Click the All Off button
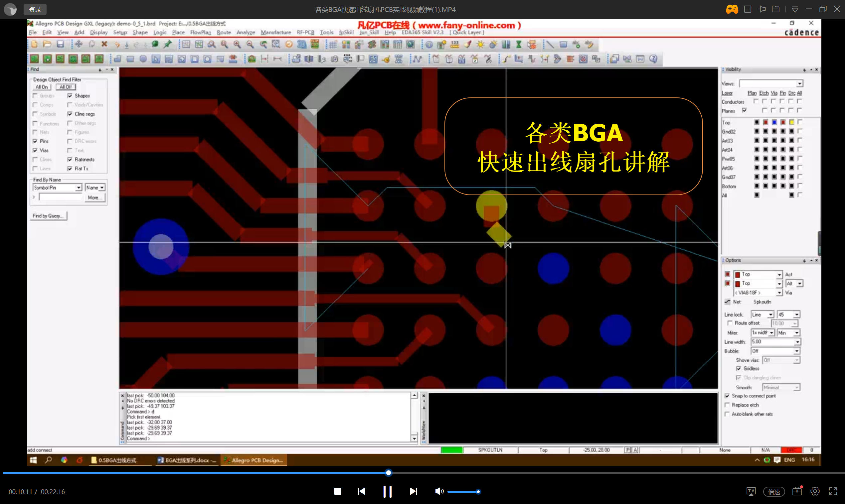Image resolution: width=845 pixels, height=504 pixels. click(x=66, y=87)
